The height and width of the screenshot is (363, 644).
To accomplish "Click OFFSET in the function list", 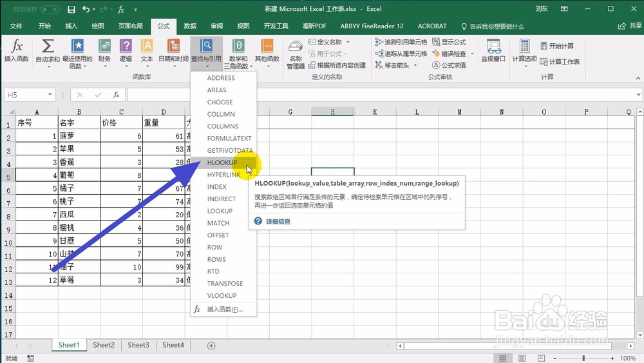I will 224,235.
